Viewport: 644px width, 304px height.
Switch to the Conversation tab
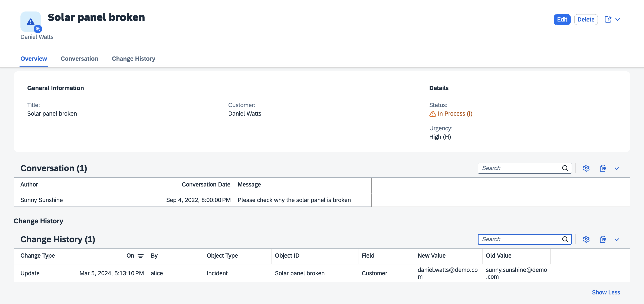(79, 59)
